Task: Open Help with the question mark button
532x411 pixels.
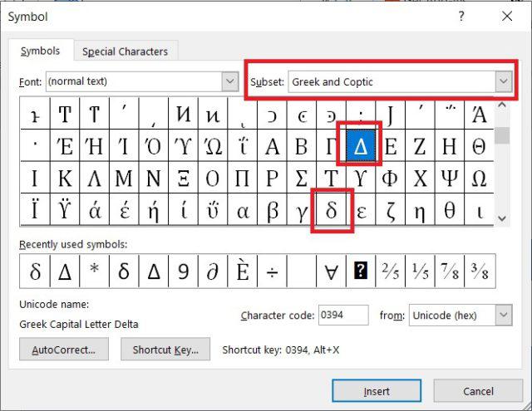Action: (x=461, y=16)
